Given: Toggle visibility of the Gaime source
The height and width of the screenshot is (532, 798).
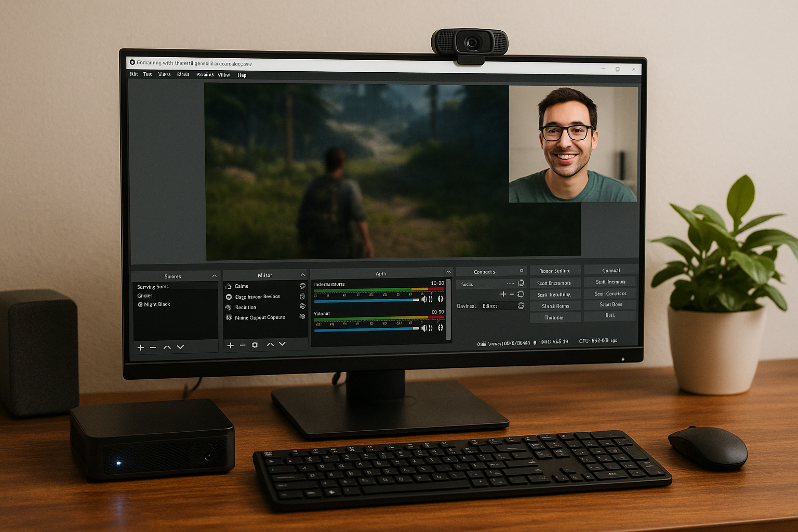Looking at the screenshot, I should (302, 286).
